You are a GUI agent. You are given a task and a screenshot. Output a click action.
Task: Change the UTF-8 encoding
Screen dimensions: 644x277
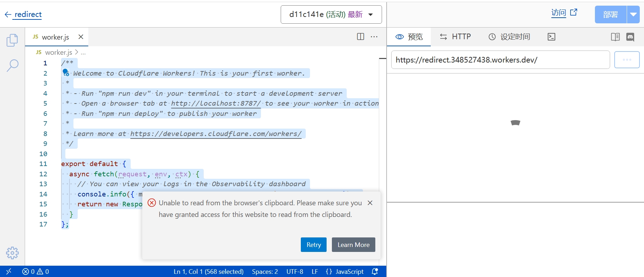click(x=295, y=271)
